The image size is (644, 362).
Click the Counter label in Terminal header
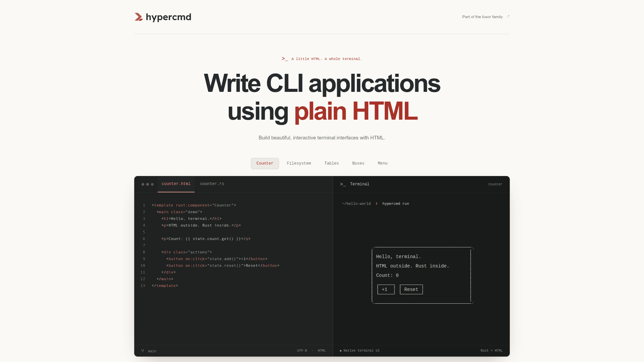click(495, 184)
